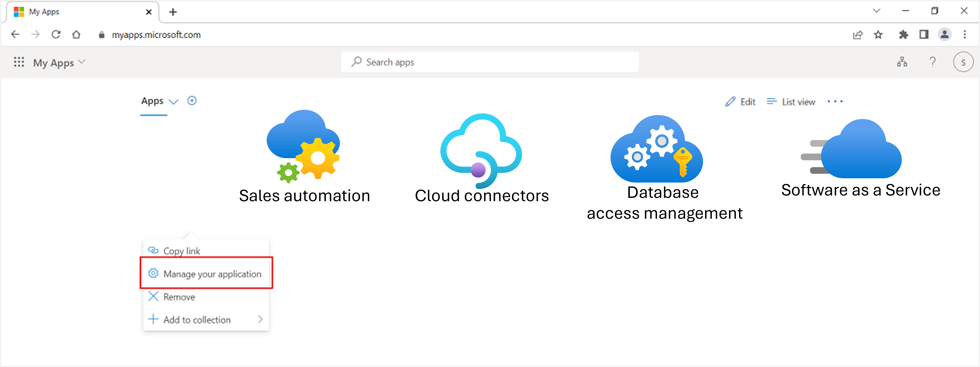Click into the Search apps field
Image resolution: width=980 pixels, height=367 pixels.
point(490,62)
